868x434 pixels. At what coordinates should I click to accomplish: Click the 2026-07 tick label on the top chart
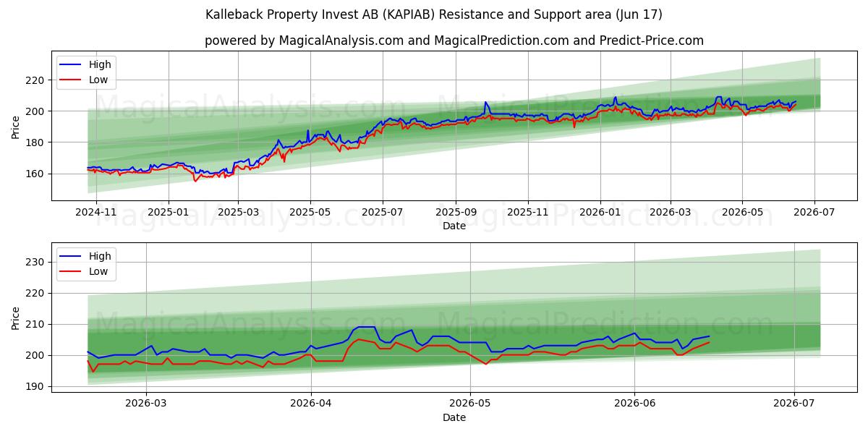point(814,213)
